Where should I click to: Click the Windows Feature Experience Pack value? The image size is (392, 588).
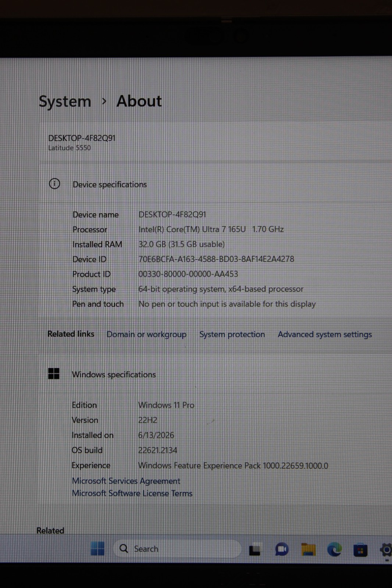(233, 466)
